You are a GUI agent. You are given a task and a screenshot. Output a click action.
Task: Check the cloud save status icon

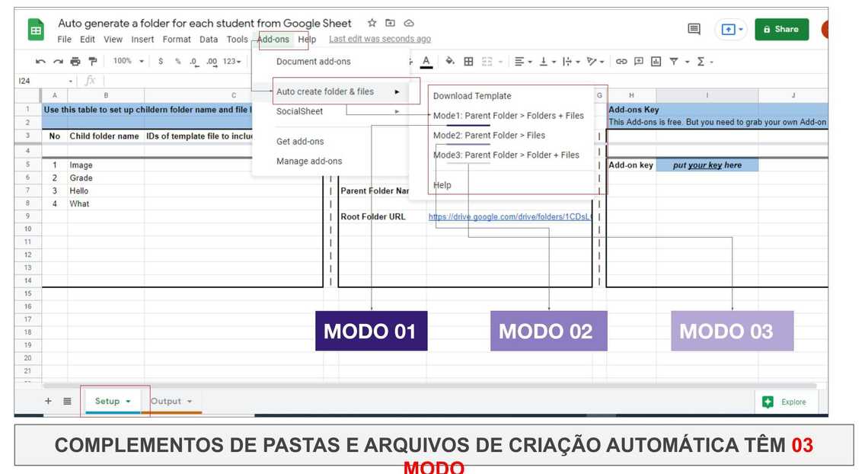tap(409, 23)
